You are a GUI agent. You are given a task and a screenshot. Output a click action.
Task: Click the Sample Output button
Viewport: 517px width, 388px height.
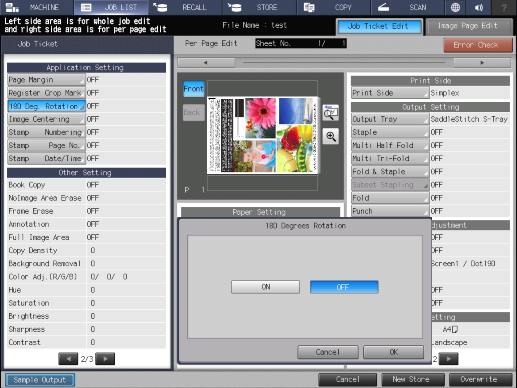[40, 380]
